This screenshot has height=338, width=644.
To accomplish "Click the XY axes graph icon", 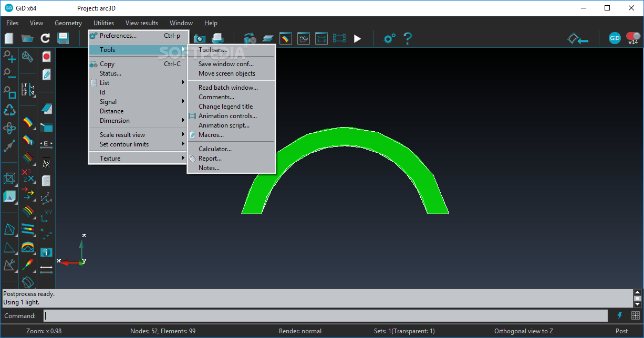I will click(46, 216).
